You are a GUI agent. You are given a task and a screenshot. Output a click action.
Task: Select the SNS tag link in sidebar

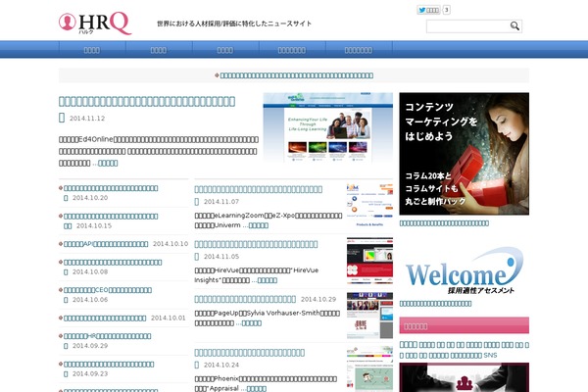pos(490,355)
